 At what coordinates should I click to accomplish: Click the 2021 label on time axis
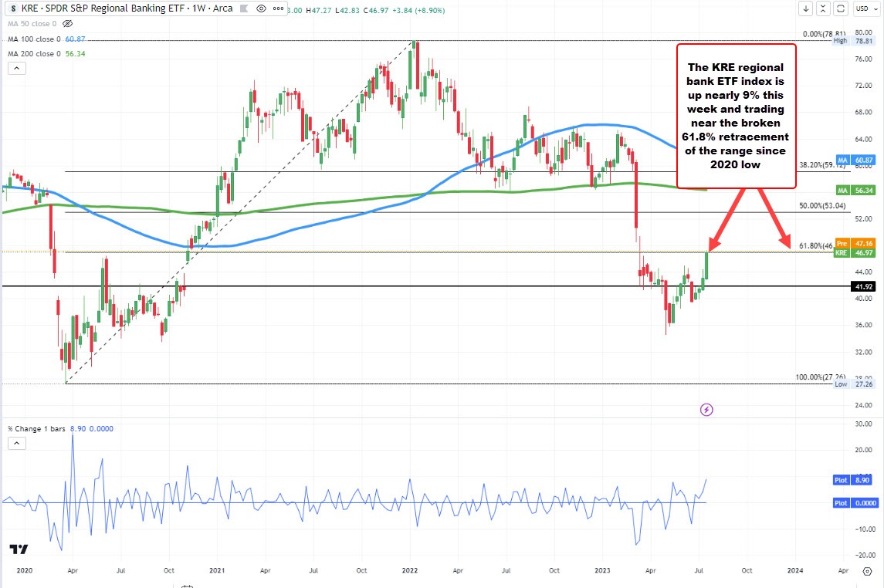click(217, 570)
